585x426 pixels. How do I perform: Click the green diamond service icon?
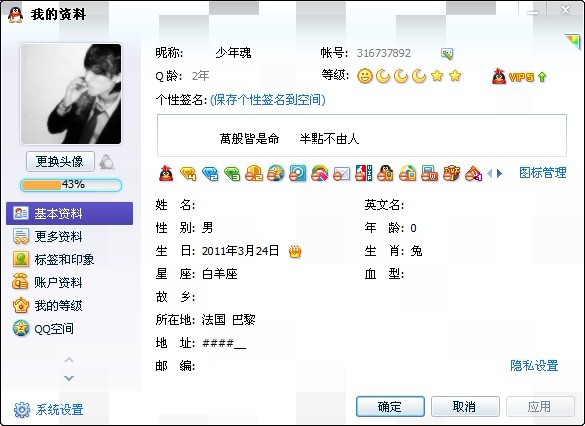click(232, 173)
